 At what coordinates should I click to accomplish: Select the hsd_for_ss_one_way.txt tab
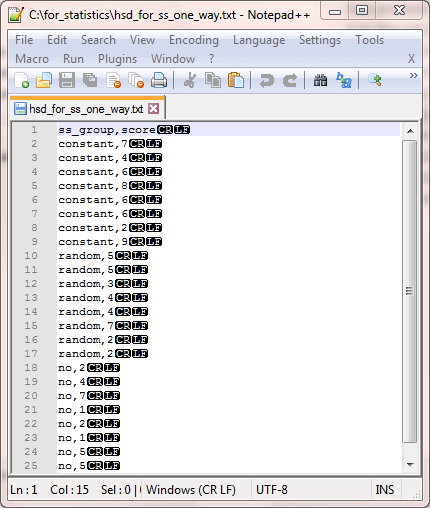[87, 109]
